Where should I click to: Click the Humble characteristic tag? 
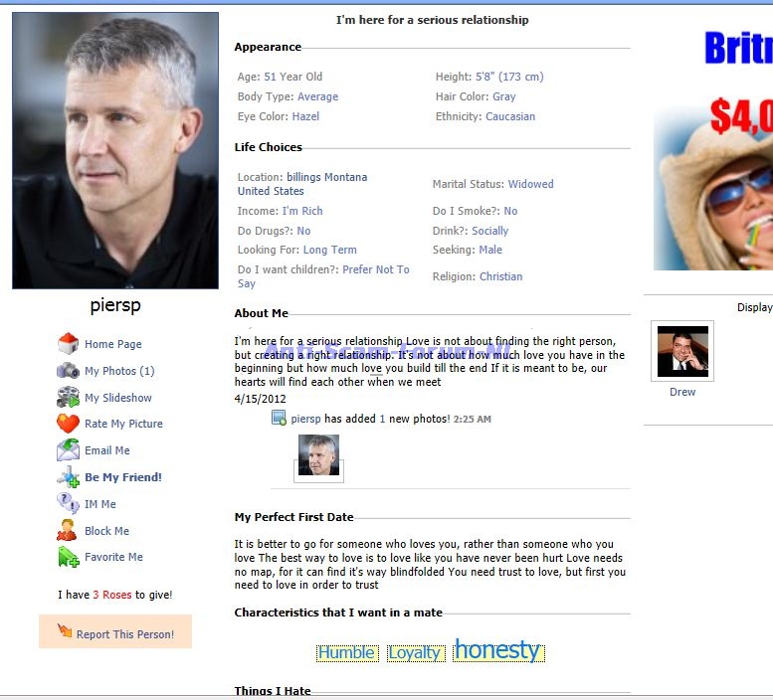[347, 652]
